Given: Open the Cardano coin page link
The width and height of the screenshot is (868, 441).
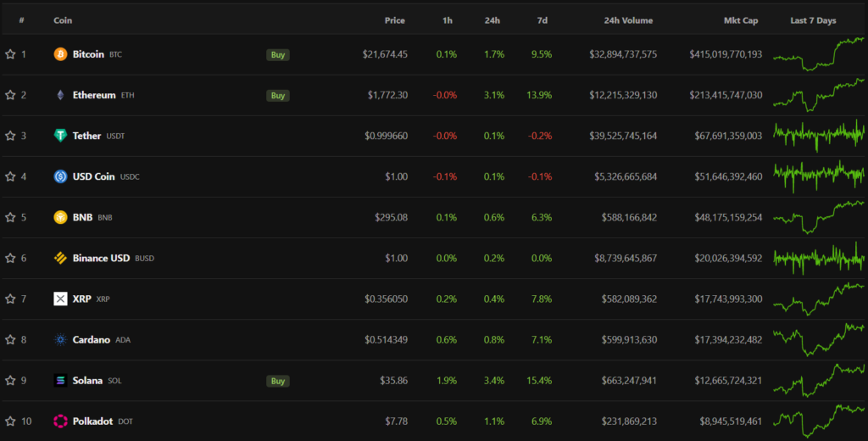Looking at the screenshot, I should tap(92, 339).
